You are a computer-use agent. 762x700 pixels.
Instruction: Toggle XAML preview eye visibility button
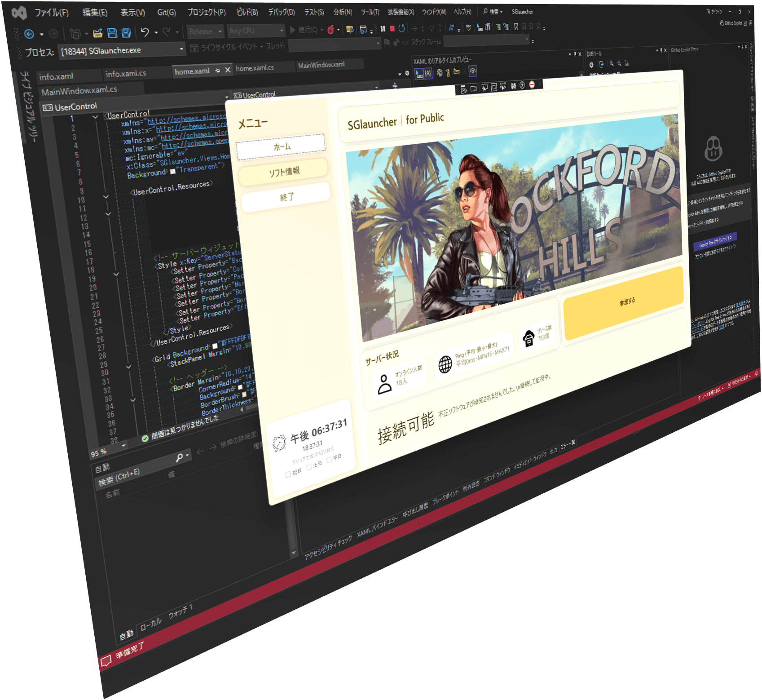472,71
